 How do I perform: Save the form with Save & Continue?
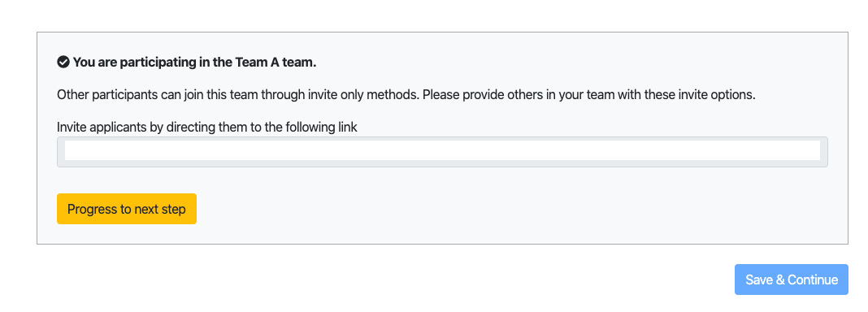pyautogui.click(x=791, y=279)
